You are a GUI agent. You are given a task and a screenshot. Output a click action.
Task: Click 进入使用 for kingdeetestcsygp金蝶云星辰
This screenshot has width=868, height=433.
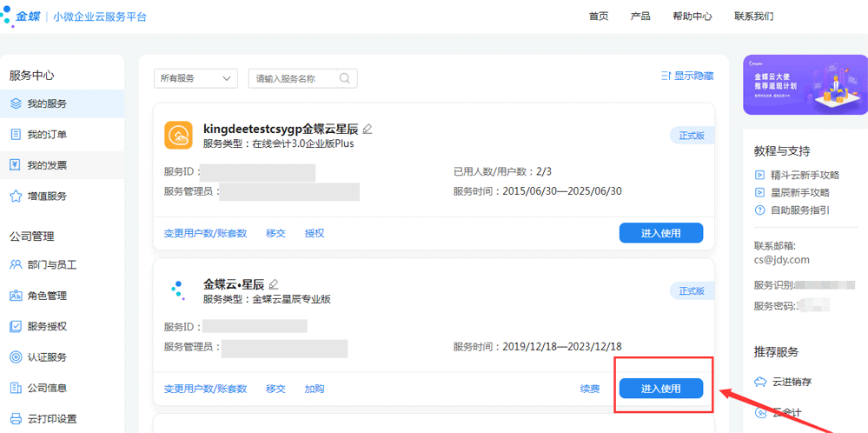661,233
